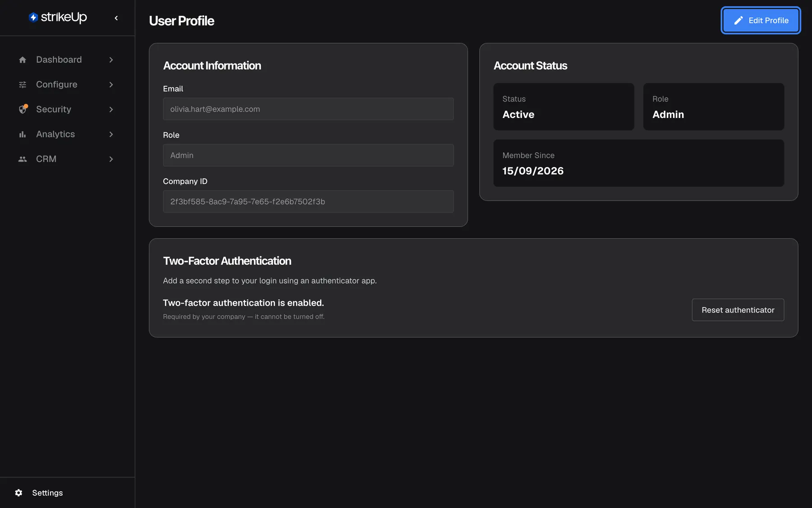Click the strikeUp lightning logo icon
The width and height of the screenshot is (812, 508).
(33, 17)
